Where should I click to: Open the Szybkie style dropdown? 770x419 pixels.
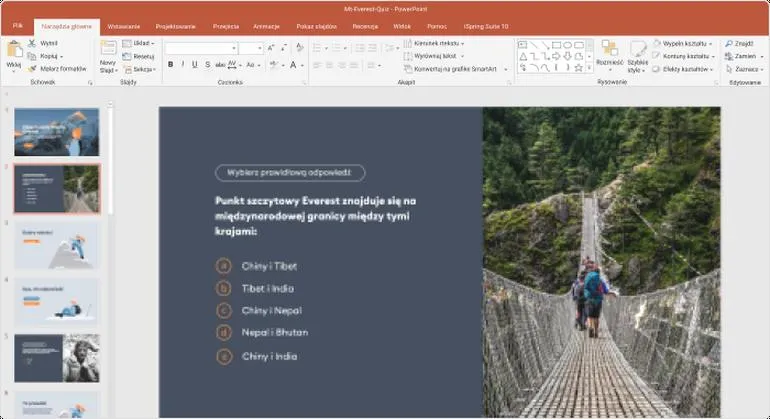tap(637, 56)
